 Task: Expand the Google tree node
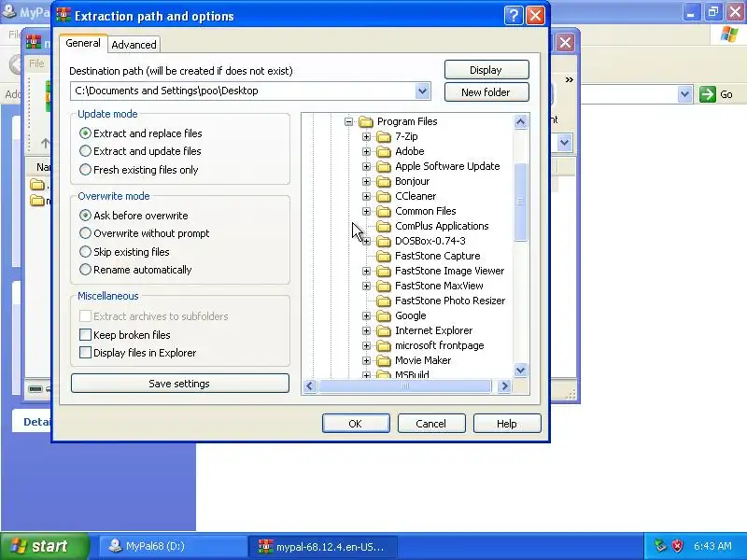pos(366,315)
